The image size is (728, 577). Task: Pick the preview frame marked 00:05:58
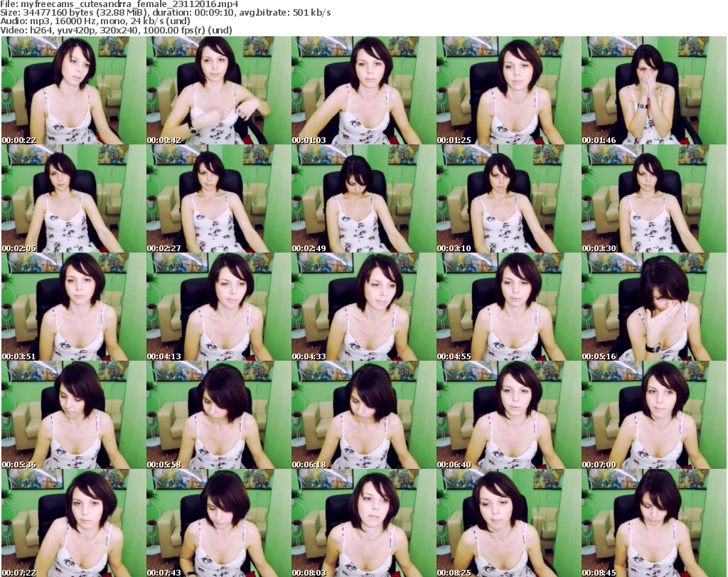point(219,415)
